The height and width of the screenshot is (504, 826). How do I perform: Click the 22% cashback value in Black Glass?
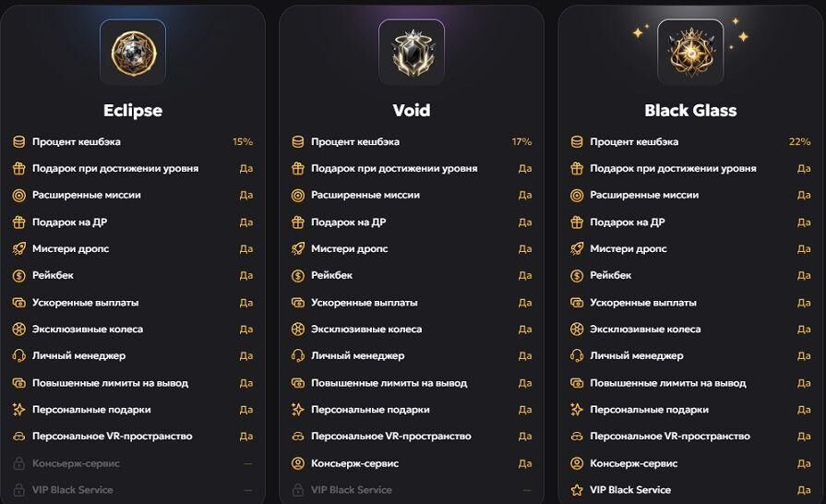[x=799, y=141]
